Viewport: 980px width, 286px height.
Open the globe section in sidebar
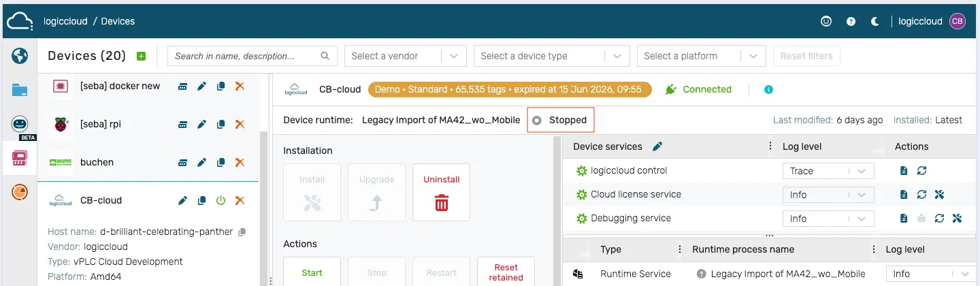20,56
